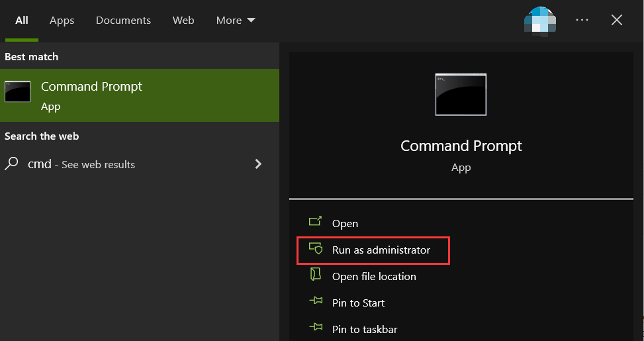This screenshot has width=644, height=341.
Task: Switch to the Apps tab
Action: tap(62, 20)
